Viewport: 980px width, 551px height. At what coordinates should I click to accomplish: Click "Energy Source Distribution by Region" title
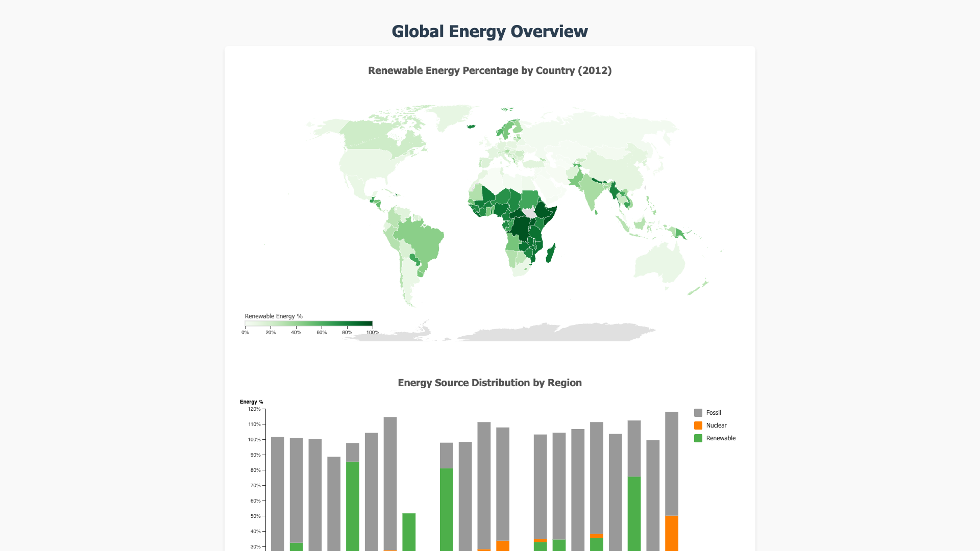[489, 383]
